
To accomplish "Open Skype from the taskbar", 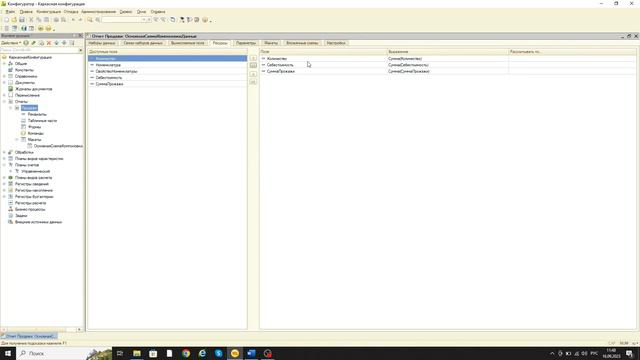I will point(219,353).
